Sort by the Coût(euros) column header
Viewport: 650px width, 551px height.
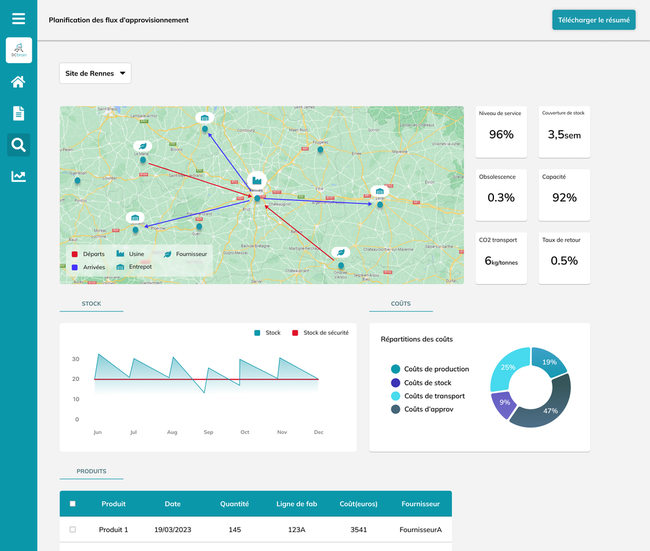pos(358,504)
